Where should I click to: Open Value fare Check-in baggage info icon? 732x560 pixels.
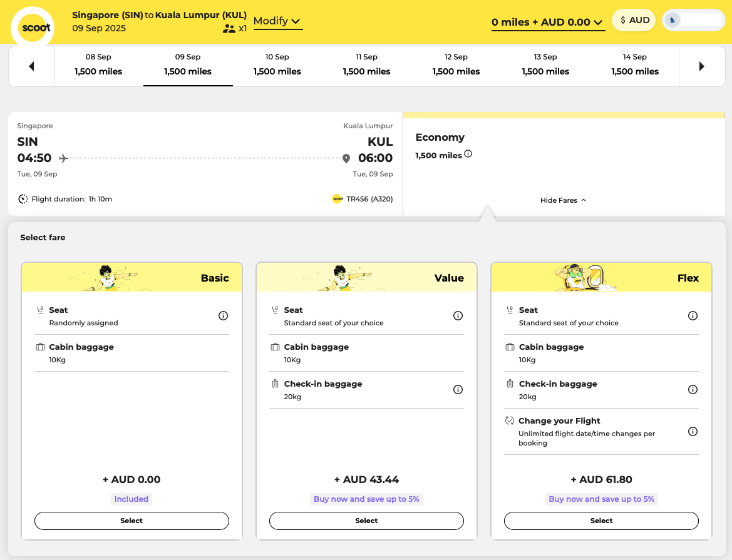458,390
